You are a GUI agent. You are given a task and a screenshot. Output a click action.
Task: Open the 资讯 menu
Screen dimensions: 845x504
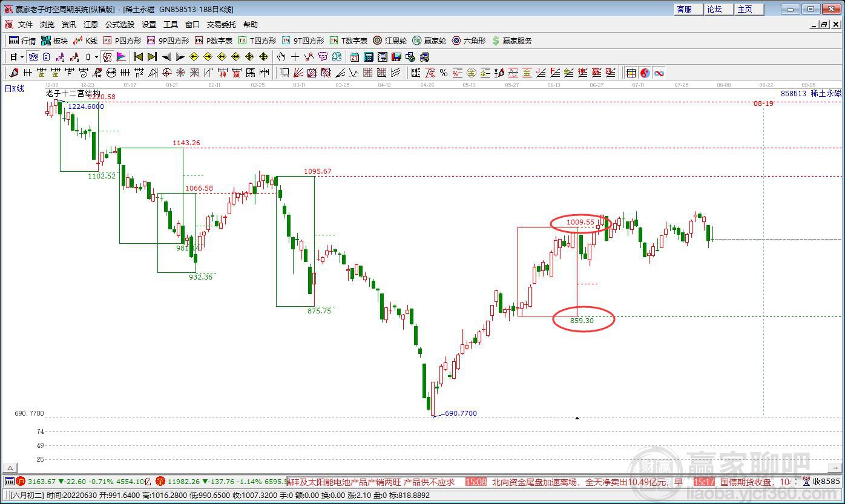(x=69, y=25)
